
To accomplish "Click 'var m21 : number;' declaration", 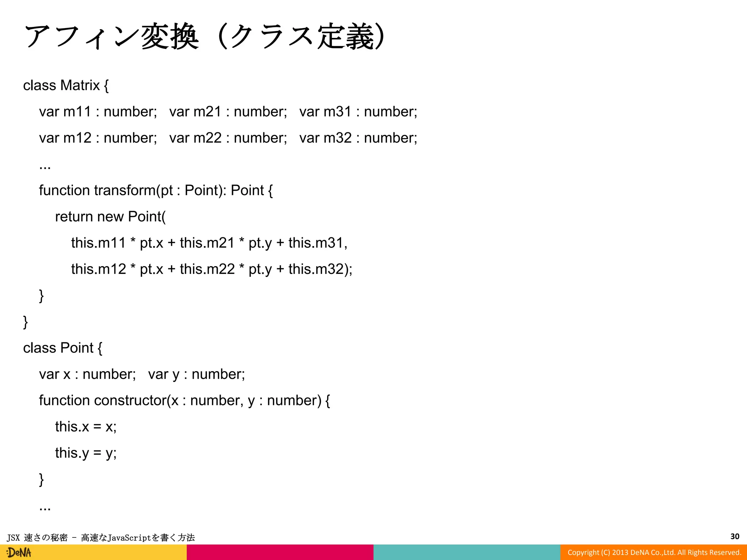I will tap(228, 112).
